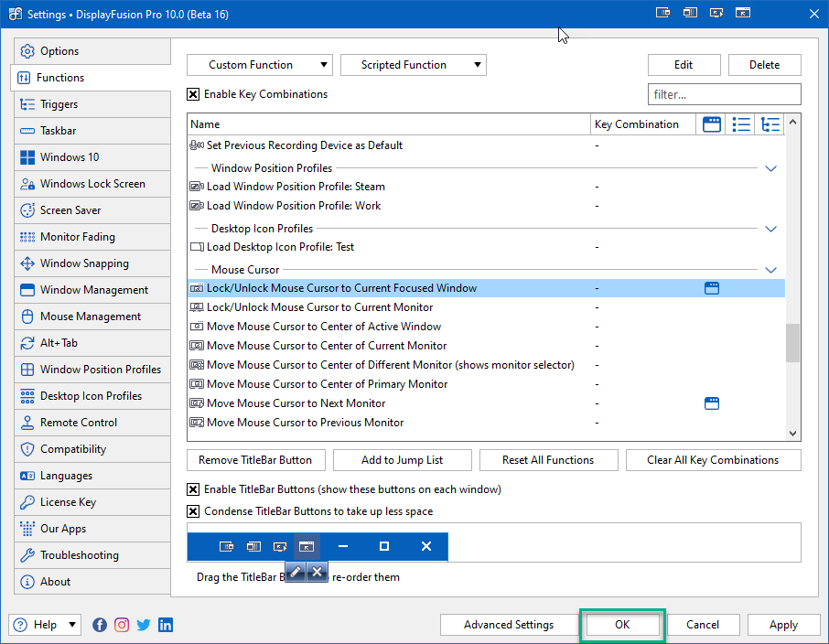Click the Delete button
Screen dimensions: 829x644
[764, 65]
